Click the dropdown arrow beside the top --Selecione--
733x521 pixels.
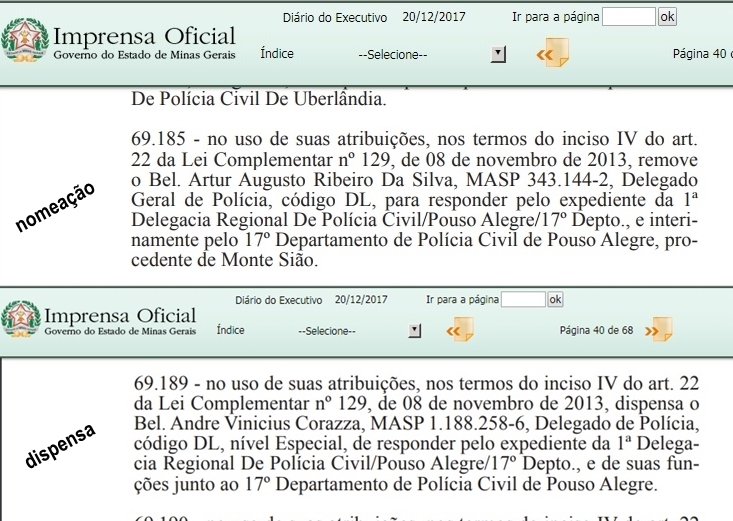click(x=498, y=54)
